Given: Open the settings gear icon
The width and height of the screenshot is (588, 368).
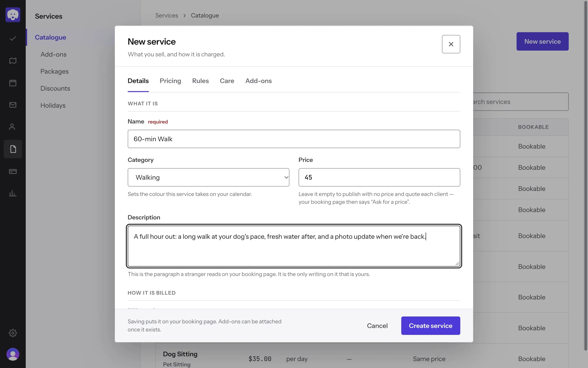Looking at the screenshot, I should click(x=13, y=333).
